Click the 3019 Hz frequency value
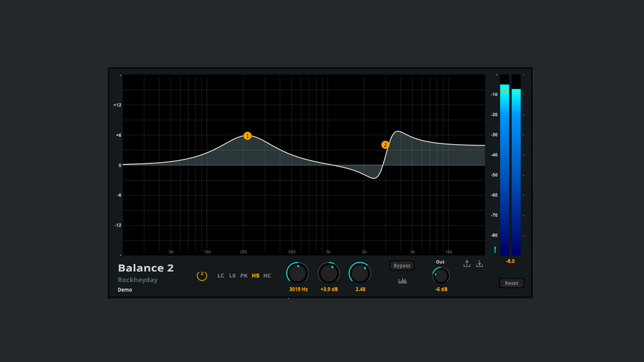The height and width of the screenshot is (362, 644). tap(298, 290)
